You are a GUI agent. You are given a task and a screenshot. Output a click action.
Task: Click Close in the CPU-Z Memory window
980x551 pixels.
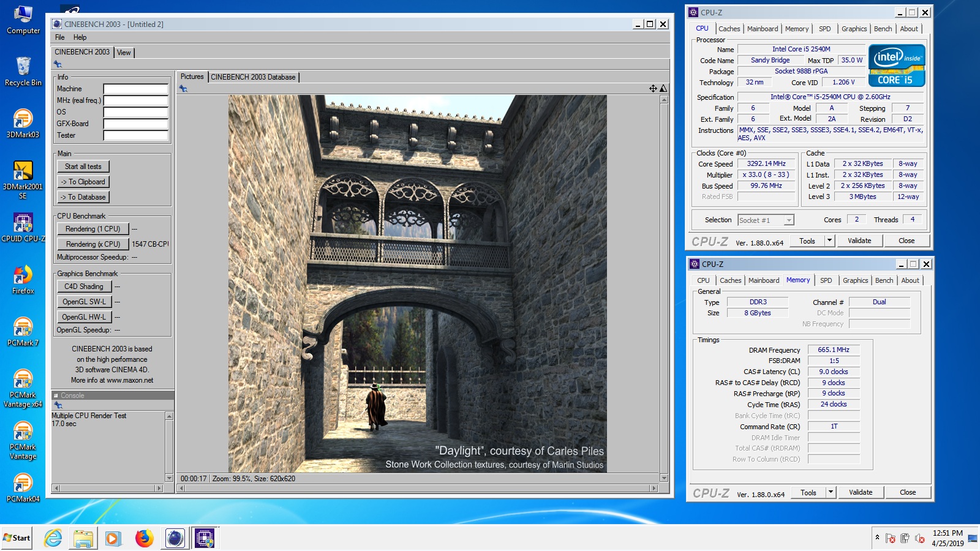click(908, 492)
